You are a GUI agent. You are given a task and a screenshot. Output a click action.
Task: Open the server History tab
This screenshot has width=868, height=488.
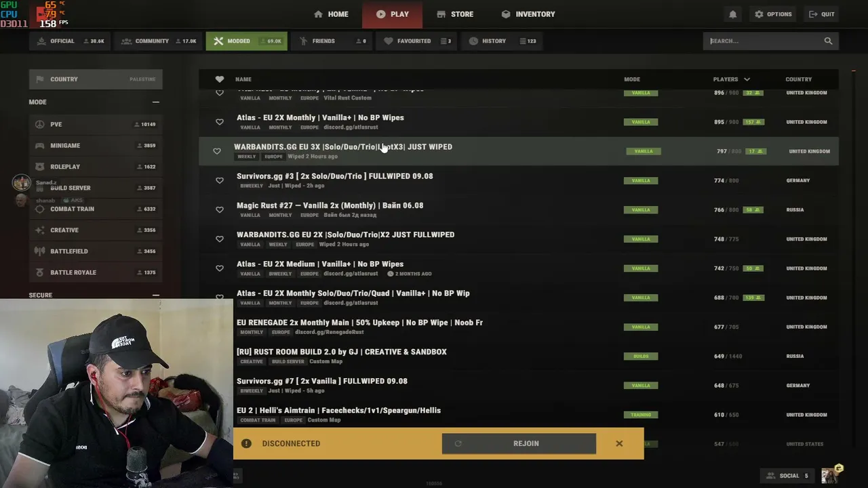click(502, 41)
